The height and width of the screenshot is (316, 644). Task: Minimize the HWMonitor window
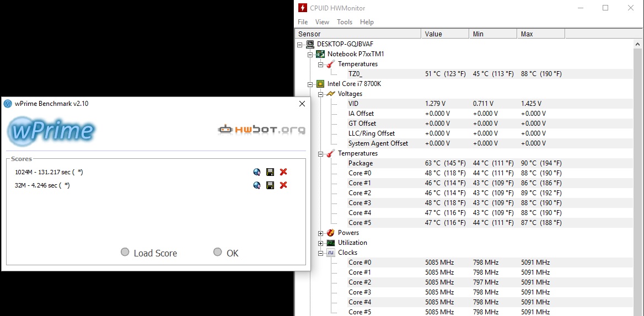tap(581, 8)
